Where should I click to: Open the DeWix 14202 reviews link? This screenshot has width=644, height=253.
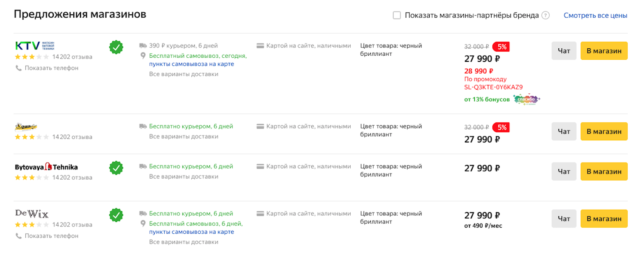tap(72, 224)
